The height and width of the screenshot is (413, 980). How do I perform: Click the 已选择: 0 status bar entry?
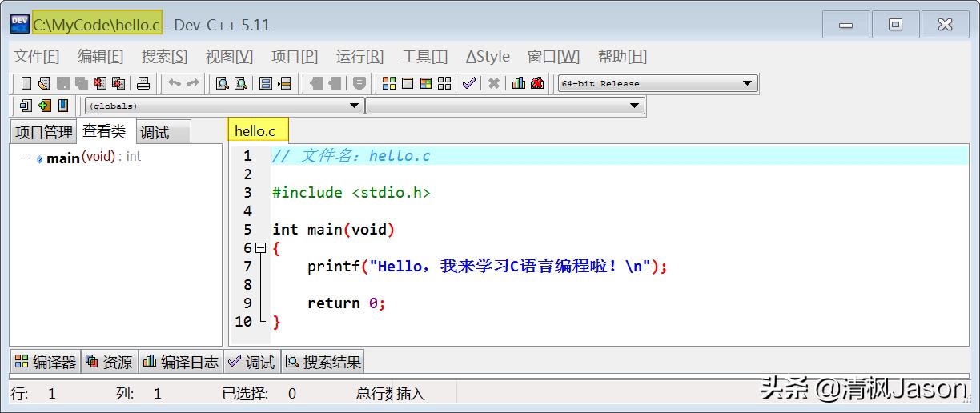pos(259,394)
